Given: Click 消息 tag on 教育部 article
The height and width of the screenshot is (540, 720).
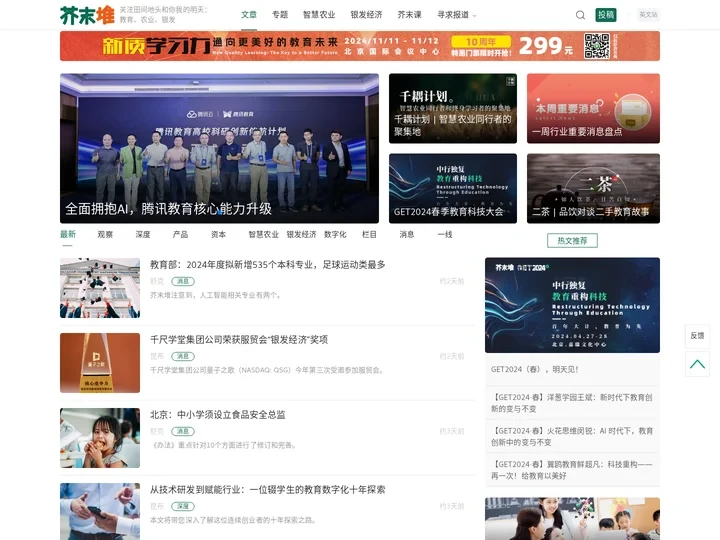Looking at the screenshot, I should click(183, 281).
